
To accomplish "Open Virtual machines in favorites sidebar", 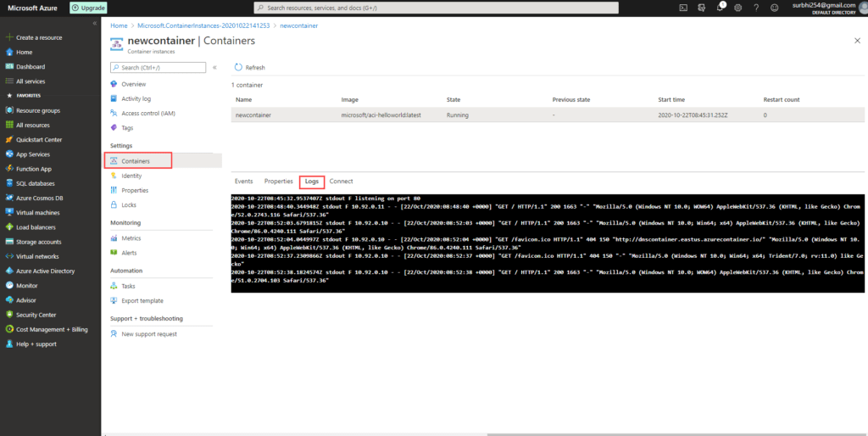I will (x=38, y=213).
